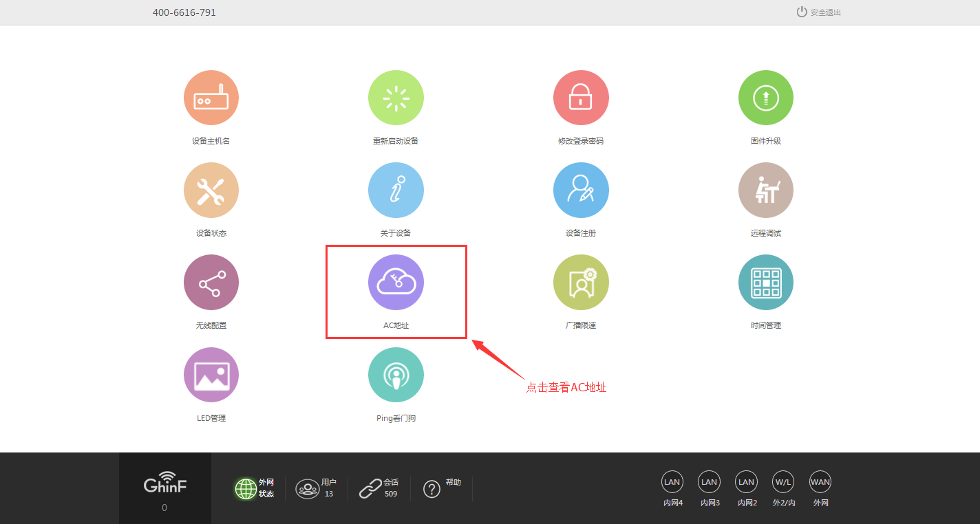Screen dimensions: 980x524
Task: Open 用户 count in bottom bar
Action: click(x=308, y=488)
